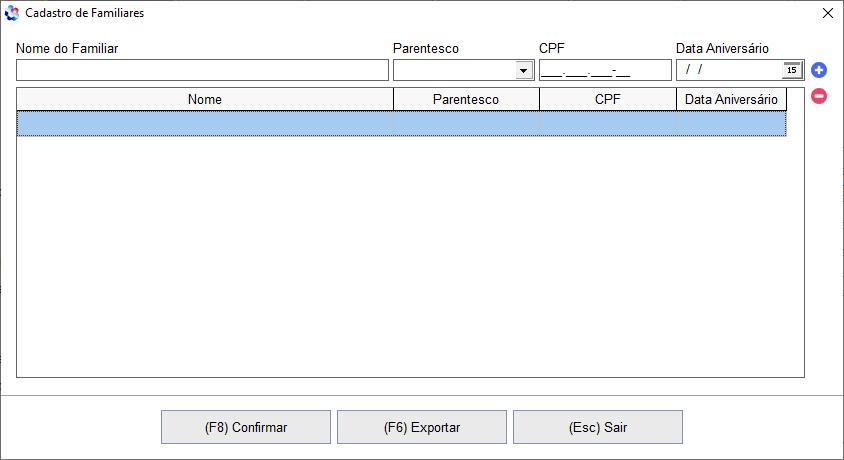The image size is (844, 460).
Task: Click the (Esc) Sair button
Action: tap(598, 427)
